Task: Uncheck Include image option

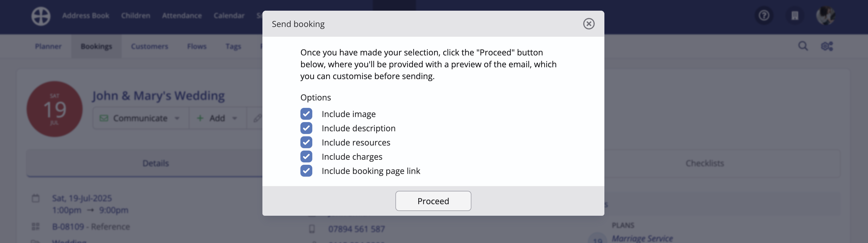Action: [x=306, y=114]
